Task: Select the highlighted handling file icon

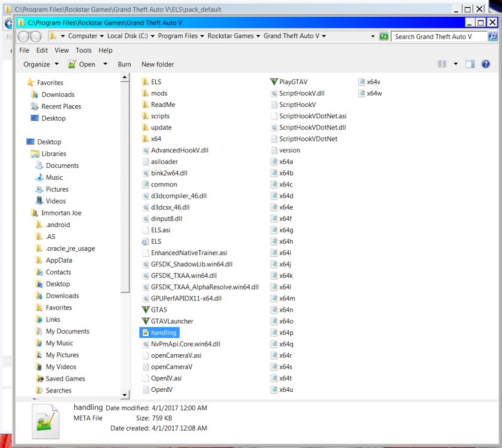Action: (146, 332)
